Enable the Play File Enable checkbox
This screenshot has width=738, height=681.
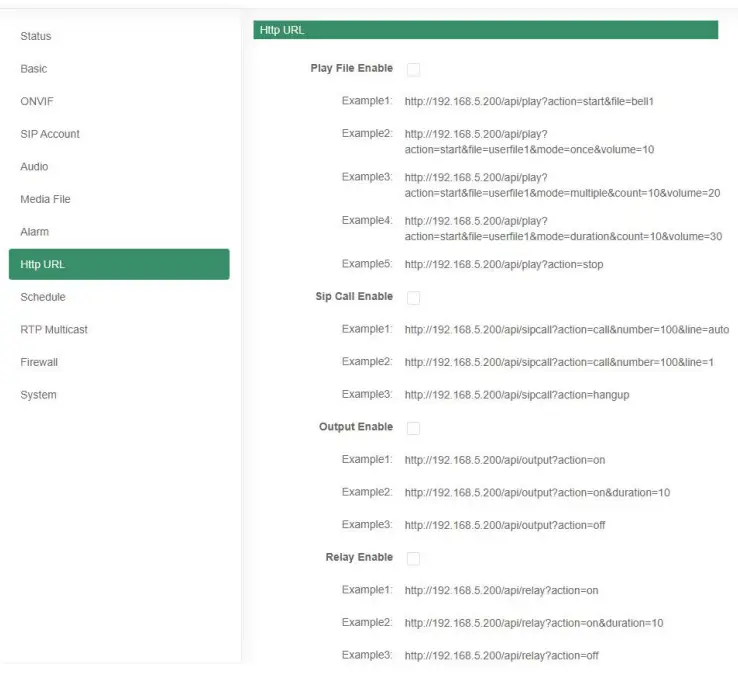pos(413,69)
